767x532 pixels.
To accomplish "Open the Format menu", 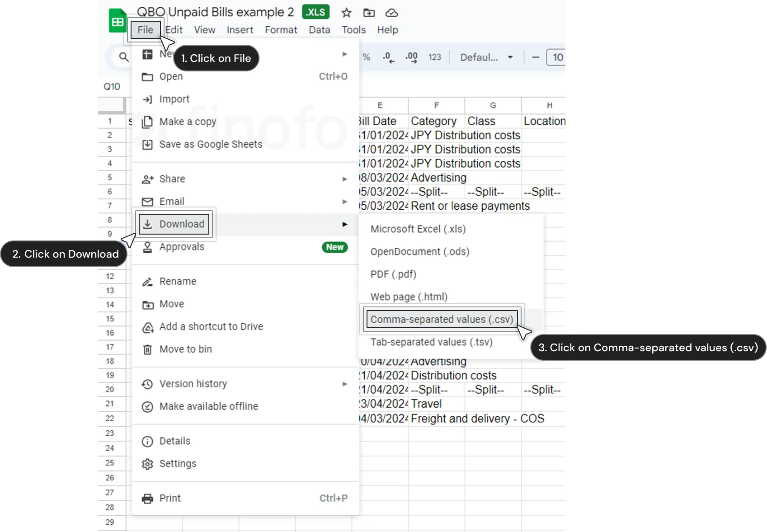I will (x=281, y=30).
